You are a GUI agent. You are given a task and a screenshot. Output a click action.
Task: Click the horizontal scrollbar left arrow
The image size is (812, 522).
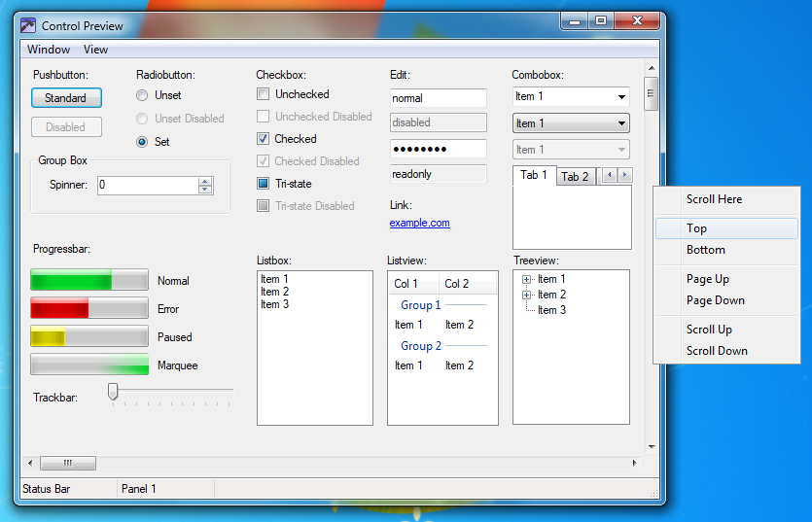click(x=30, y=463)
